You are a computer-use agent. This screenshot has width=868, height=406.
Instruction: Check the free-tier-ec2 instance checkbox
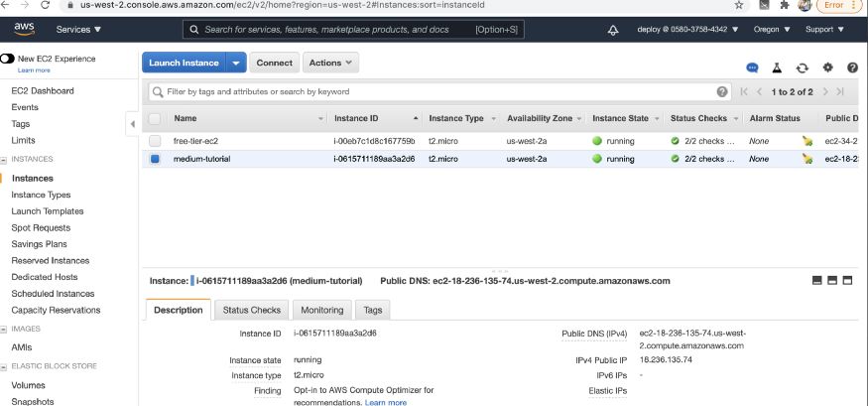click(155, 141)
